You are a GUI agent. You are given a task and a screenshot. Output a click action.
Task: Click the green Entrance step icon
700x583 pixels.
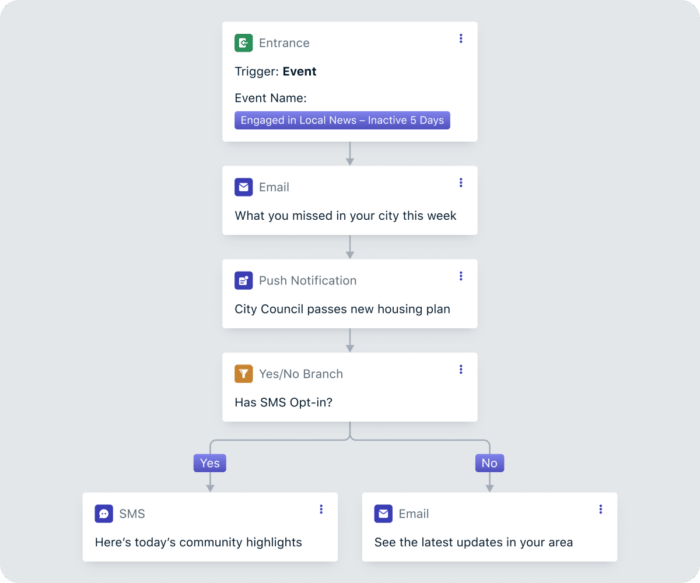(243, 43)
